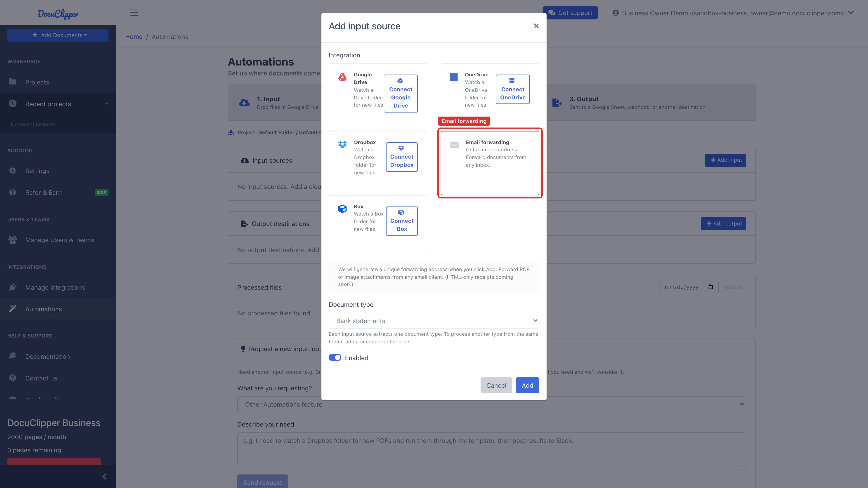Screen dimensions: 868x488
Task: Click the OneDrive logo icon
Action: (x=454, y=77)
